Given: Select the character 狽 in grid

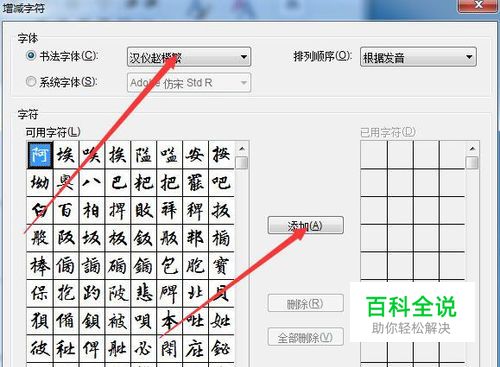Looking at the screenshot, I should pos(40,321).
